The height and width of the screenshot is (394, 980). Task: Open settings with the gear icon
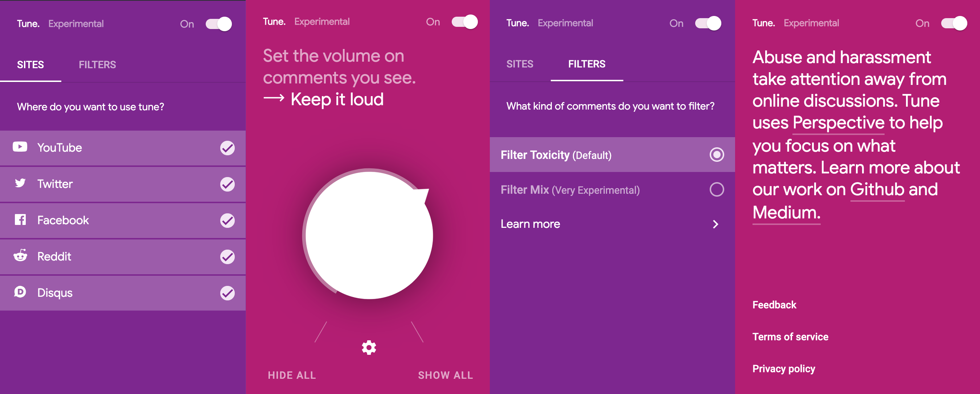369,348
